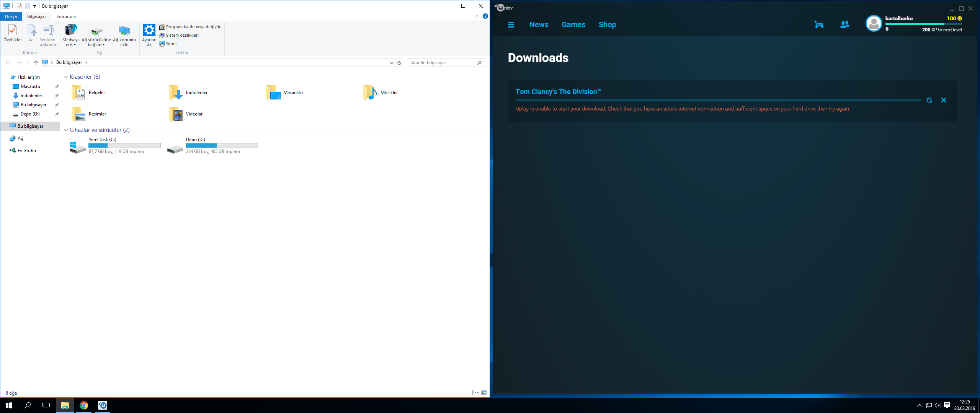
Task: Switch to the Görünüm ribbon tab
Action: click(66, 16)
